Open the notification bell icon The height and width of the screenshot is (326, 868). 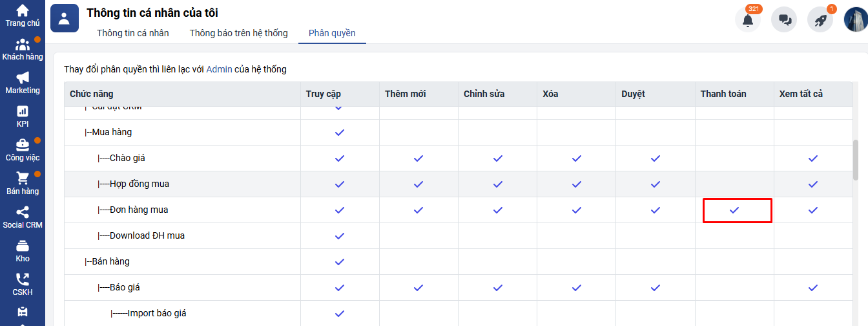click(x=747, y=20)
